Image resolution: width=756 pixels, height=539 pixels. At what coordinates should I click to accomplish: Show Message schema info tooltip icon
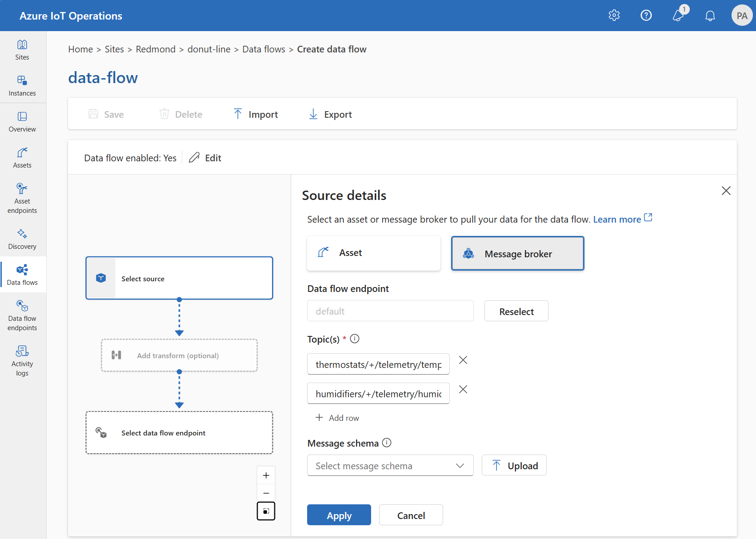(x=387, y=443)
